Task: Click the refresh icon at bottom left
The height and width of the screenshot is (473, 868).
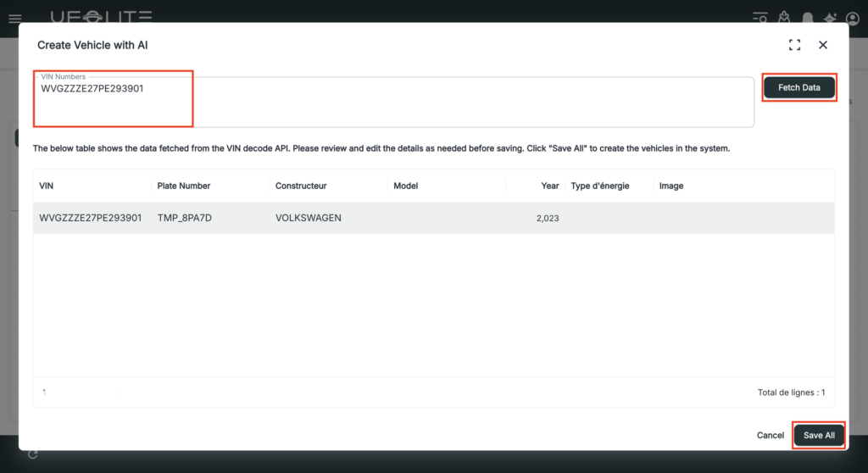Action: [x=32, y=454]
